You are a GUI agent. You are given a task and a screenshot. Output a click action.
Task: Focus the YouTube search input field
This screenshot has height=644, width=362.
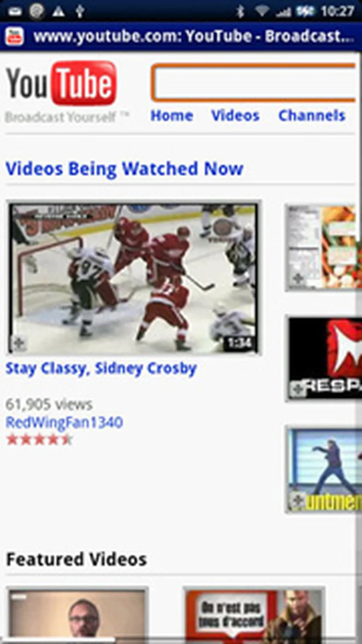(x=253, y=83)
